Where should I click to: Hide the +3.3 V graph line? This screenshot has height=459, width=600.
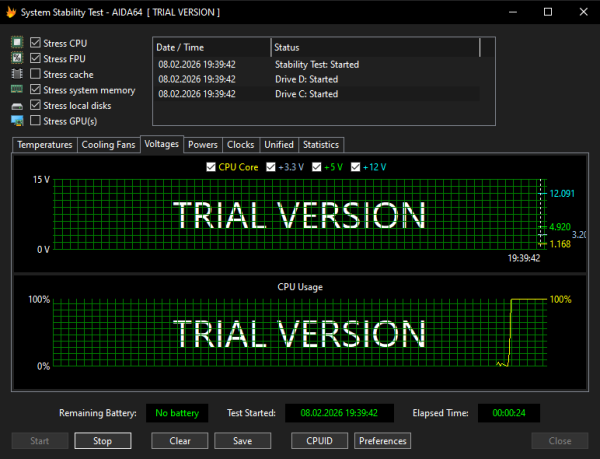pos(271,167)
